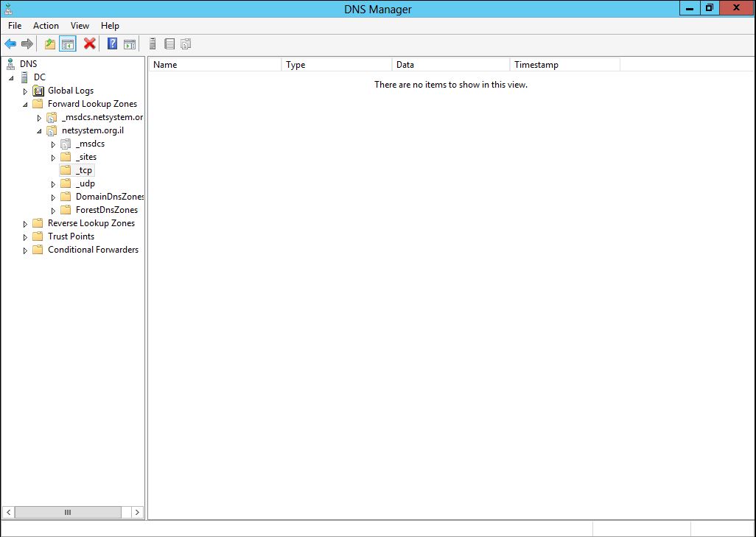Collapse the netsystem.org.il zone
This screenshot has height=537, width=756.
(40, 131)
